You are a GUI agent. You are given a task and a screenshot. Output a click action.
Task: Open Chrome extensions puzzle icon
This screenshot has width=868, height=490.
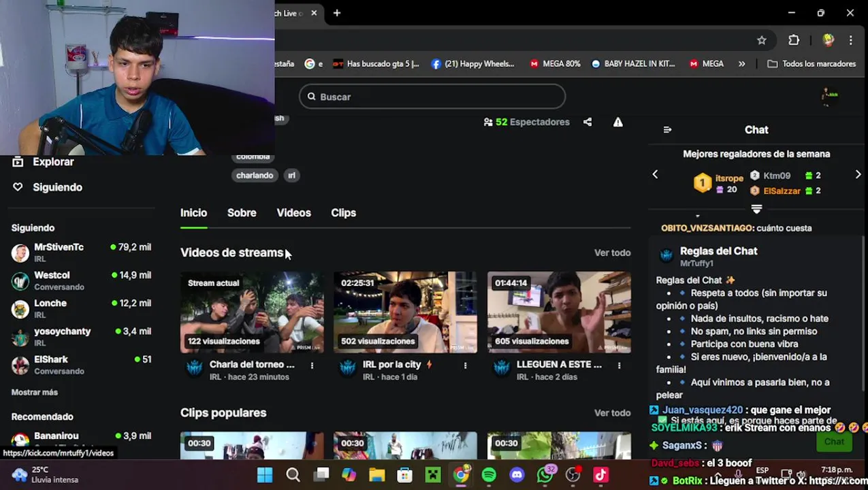tap(794, 40)
